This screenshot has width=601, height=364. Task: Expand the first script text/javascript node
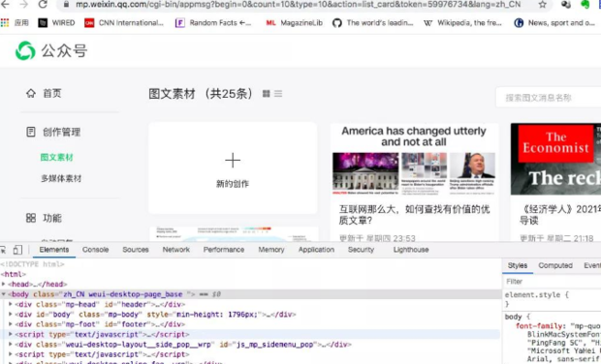[11, 334]
